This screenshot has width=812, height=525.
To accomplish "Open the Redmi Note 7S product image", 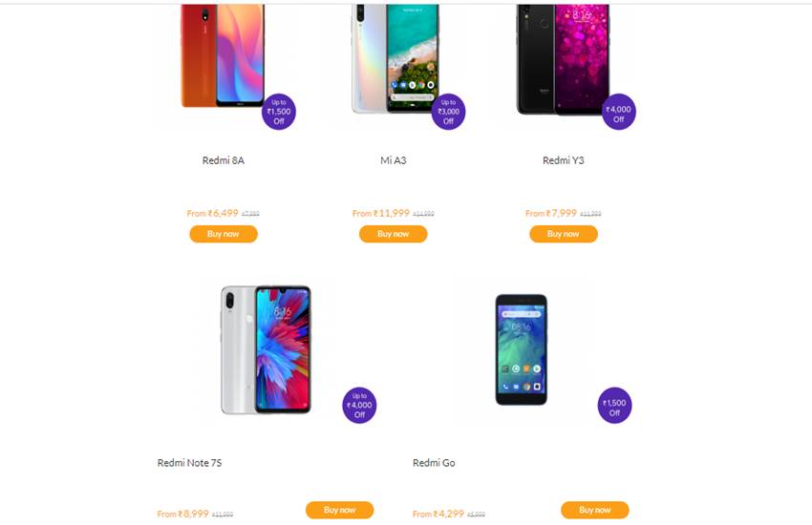I will [267, 349].
